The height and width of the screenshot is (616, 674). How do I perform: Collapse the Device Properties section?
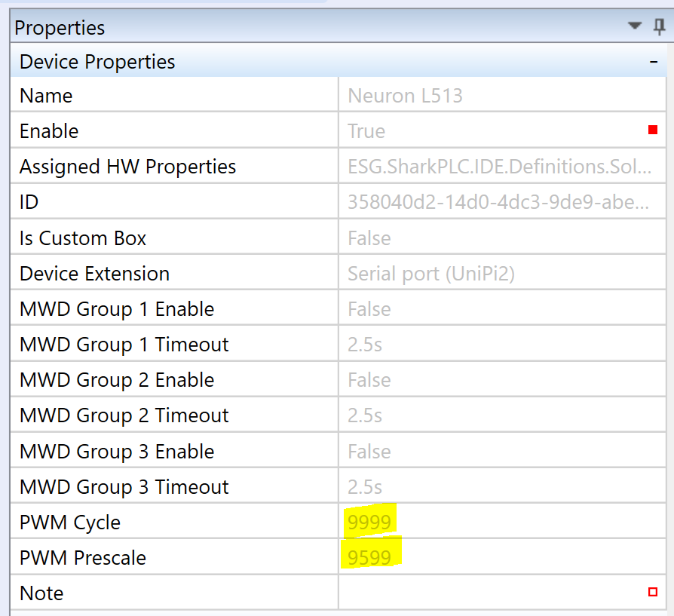653,62
